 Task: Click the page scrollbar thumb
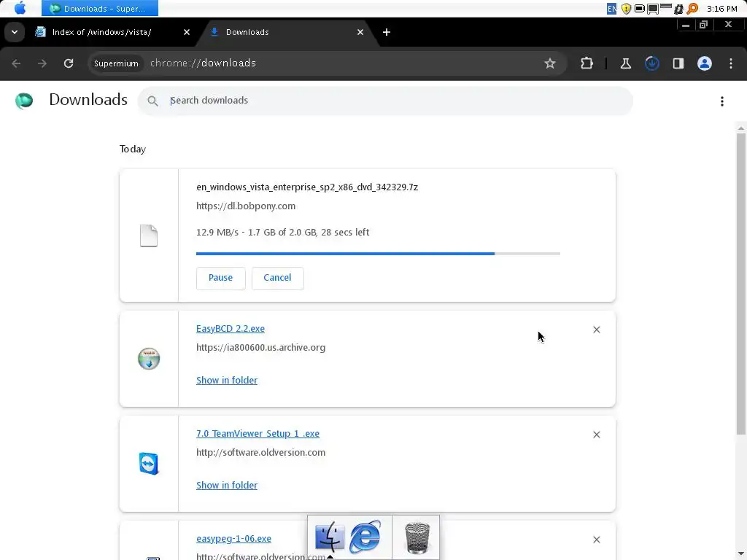[741, 284]
